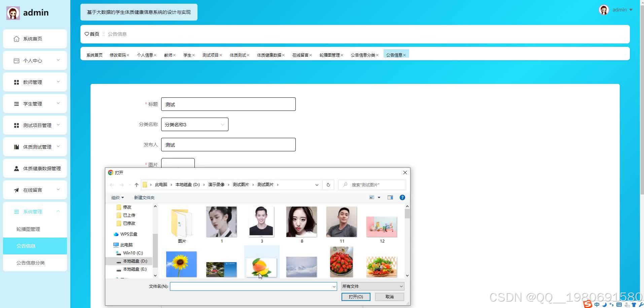Select the orange fruit image thumbnail

point(261,268)
